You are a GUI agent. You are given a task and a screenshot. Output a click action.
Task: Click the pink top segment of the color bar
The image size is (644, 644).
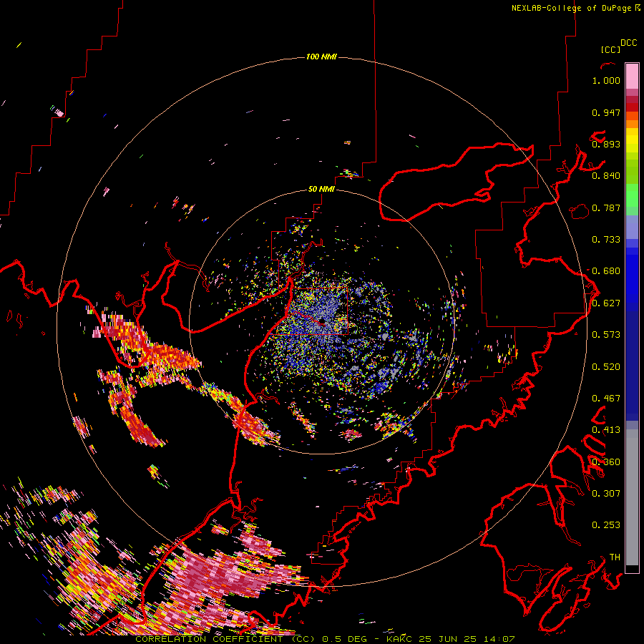pos(632,77)
